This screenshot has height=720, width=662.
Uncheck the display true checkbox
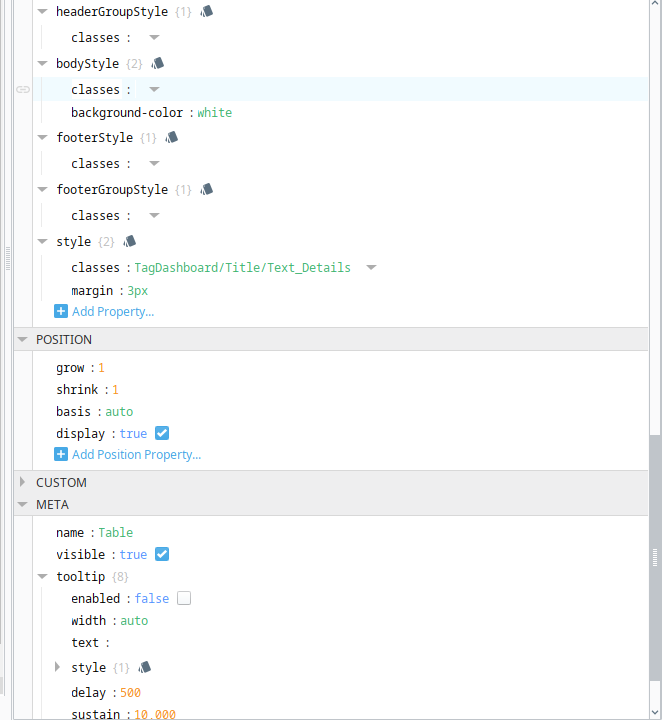[162, 433]
